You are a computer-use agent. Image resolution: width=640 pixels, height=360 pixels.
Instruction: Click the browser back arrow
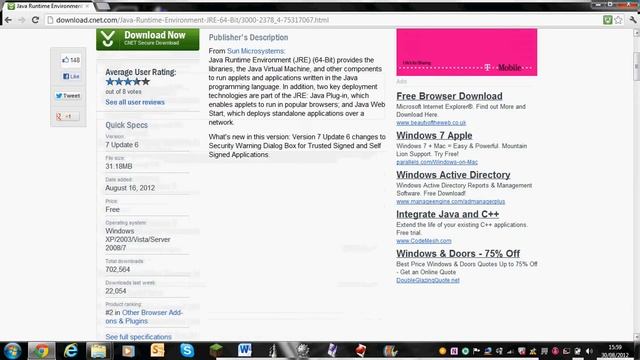point(8,20)
